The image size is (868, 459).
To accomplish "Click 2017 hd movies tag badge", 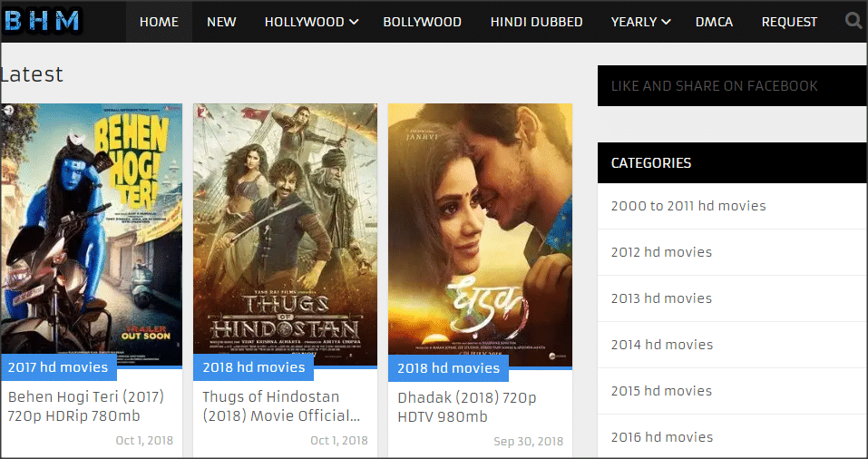I will coord(58,367).
